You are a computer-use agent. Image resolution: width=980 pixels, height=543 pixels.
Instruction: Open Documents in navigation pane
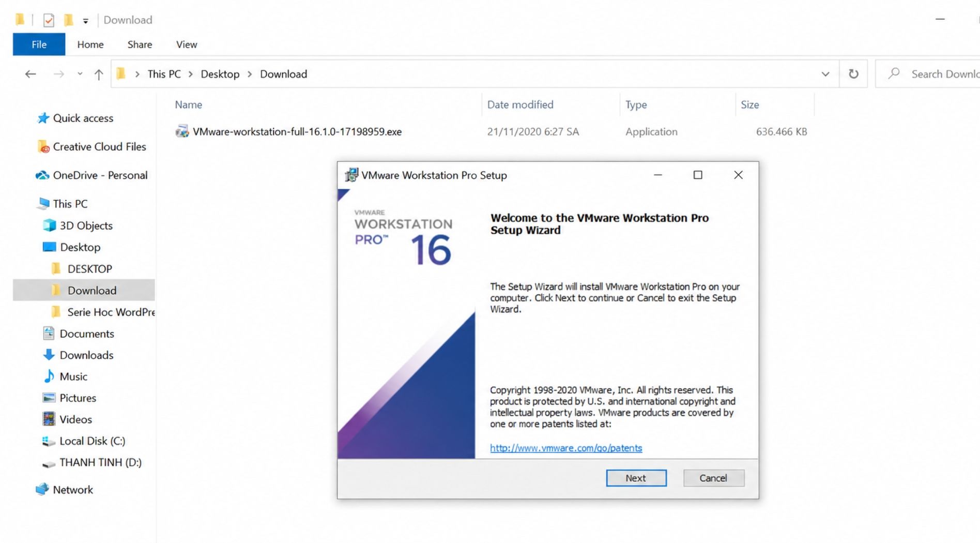[86, 334]
